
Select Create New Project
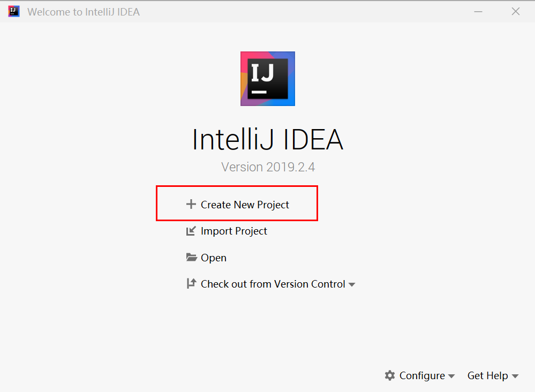(x=244, y=204)
